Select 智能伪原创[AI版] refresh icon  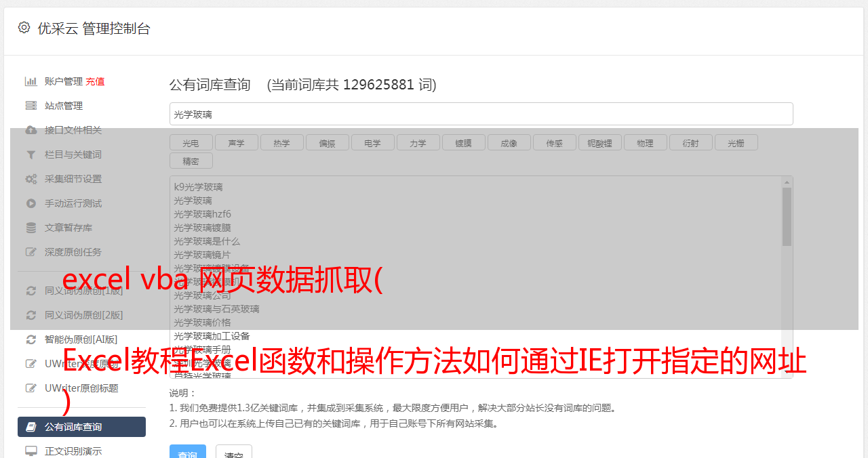coord(31,339)
